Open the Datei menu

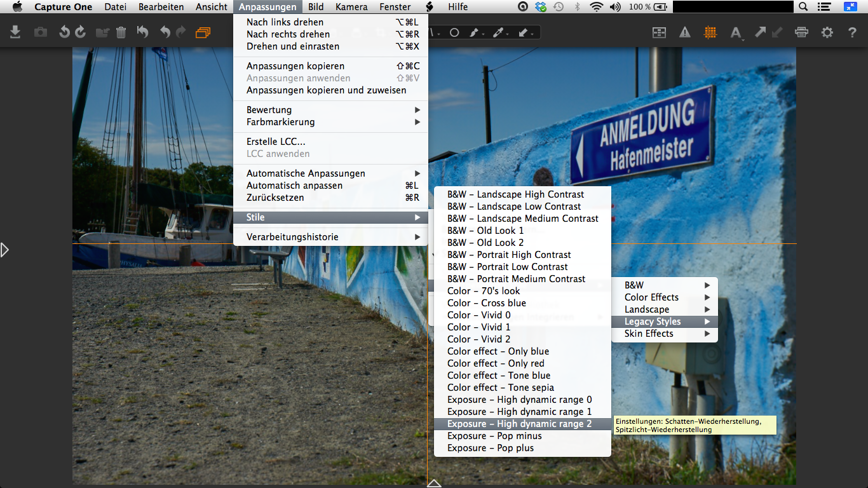pyautogui.click(x=115, y=7)
